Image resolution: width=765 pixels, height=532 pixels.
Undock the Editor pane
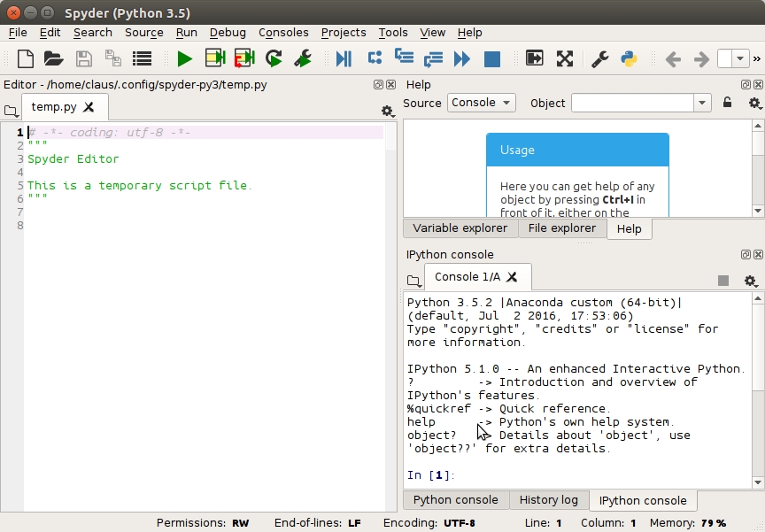378,84
